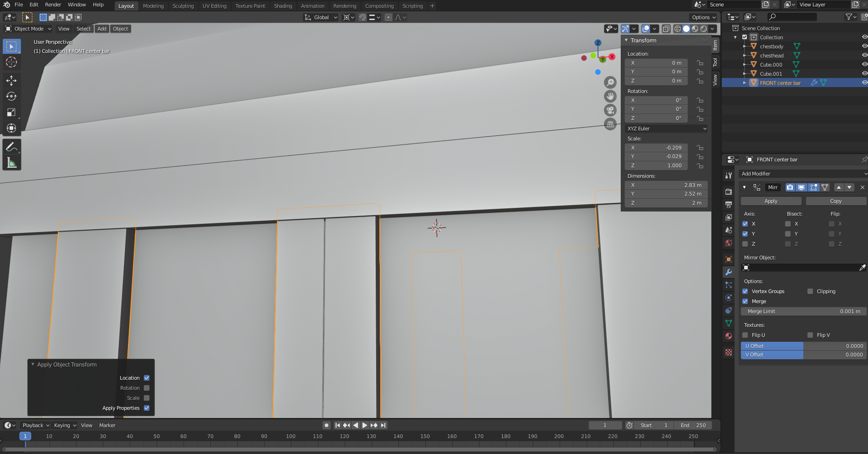The width and height of the screenshot is (868, 454).
Task: Open the viewport Add menu
Action: pyautogui.click(x=102, y=29)
